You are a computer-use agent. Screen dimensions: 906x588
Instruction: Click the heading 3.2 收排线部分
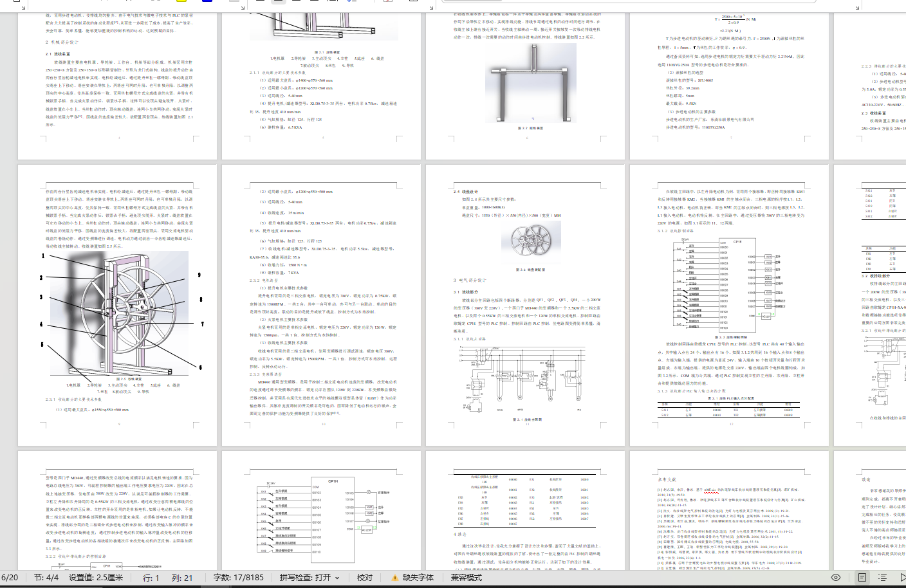[x=876, y=276]
